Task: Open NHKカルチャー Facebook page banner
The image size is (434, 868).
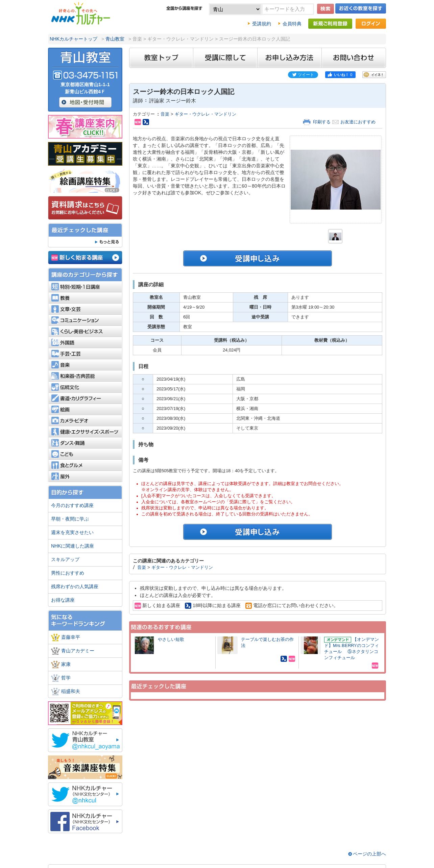Action: coord(85,821)
